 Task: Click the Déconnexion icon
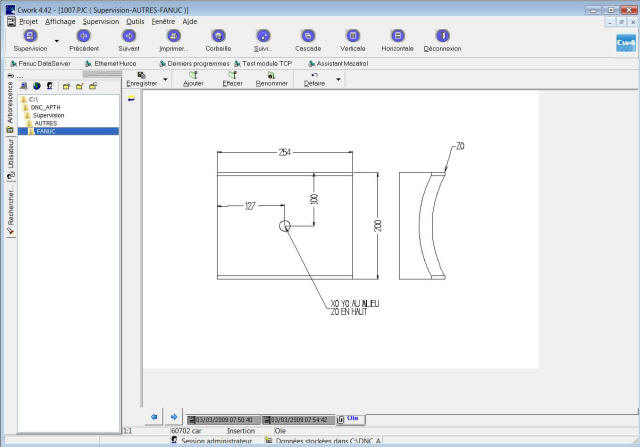tap(442, 36)
